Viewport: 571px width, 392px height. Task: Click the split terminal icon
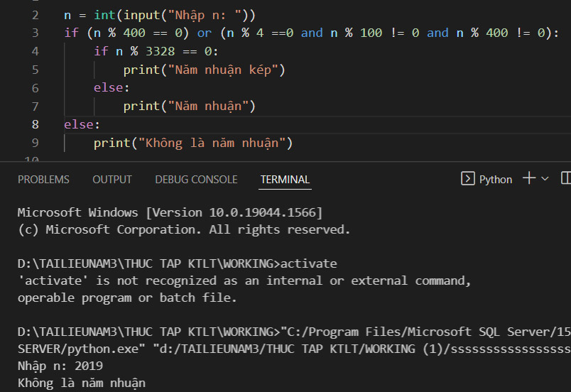click(x=566, y=178)
